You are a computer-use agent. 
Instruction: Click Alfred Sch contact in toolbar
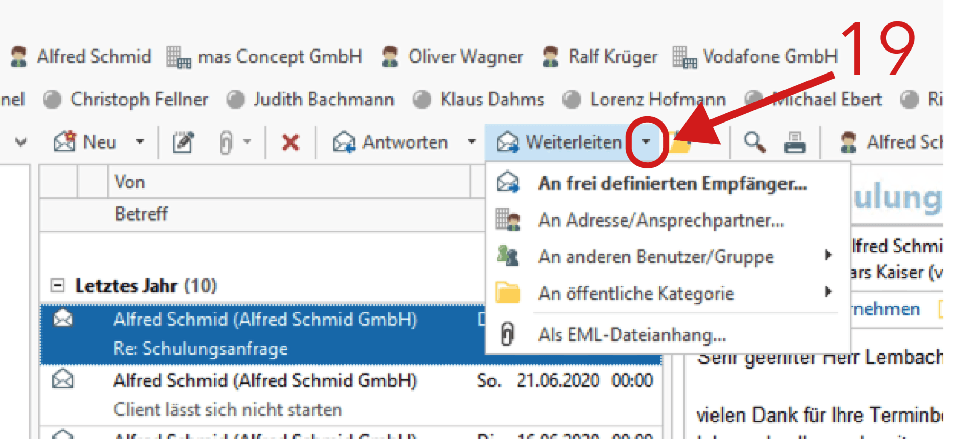click(891, 142)
